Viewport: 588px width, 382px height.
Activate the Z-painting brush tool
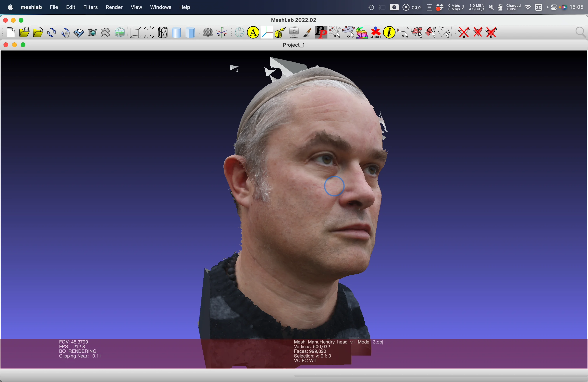point(307,33)
